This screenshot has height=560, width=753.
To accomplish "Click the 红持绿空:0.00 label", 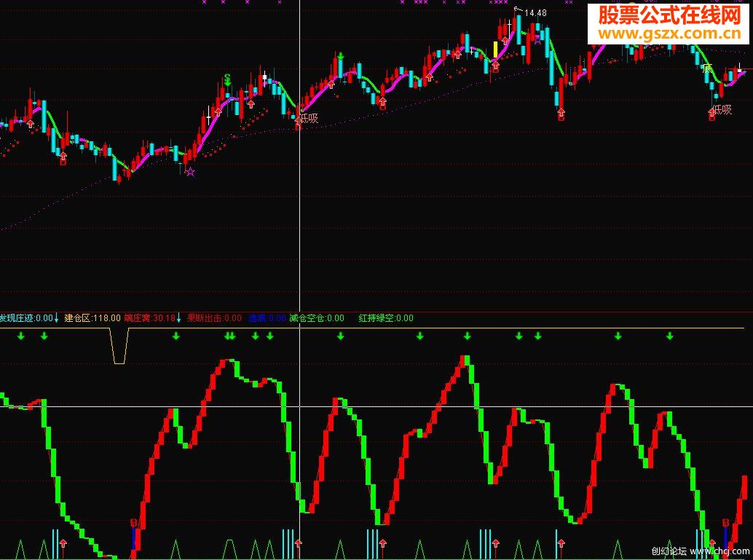I will click(386, 318).
